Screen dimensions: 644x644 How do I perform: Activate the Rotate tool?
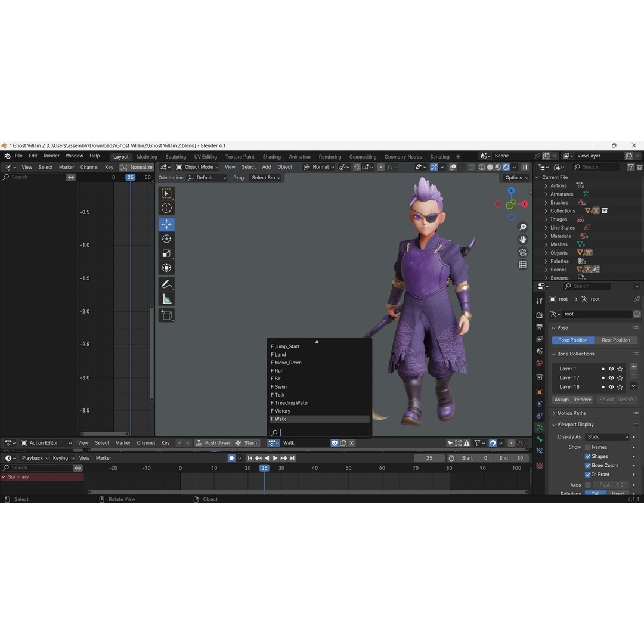[x=166, y=239]
